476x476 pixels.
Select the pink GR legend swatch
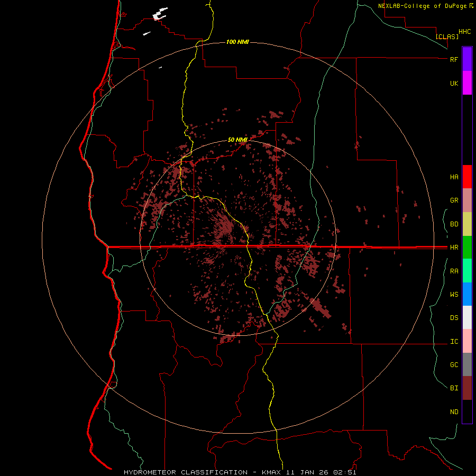[x=467, y=200]
